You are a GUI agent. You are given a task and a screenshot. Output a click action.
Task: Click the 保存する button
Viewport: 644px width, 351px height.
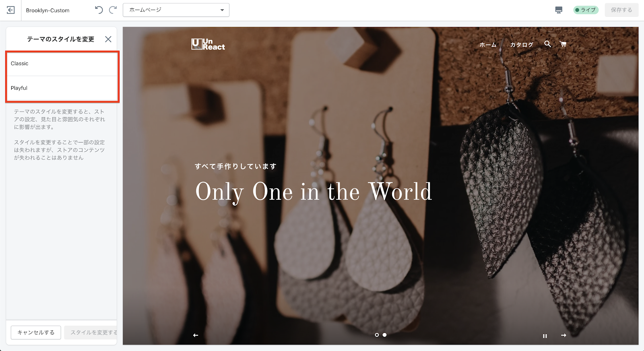621,10
